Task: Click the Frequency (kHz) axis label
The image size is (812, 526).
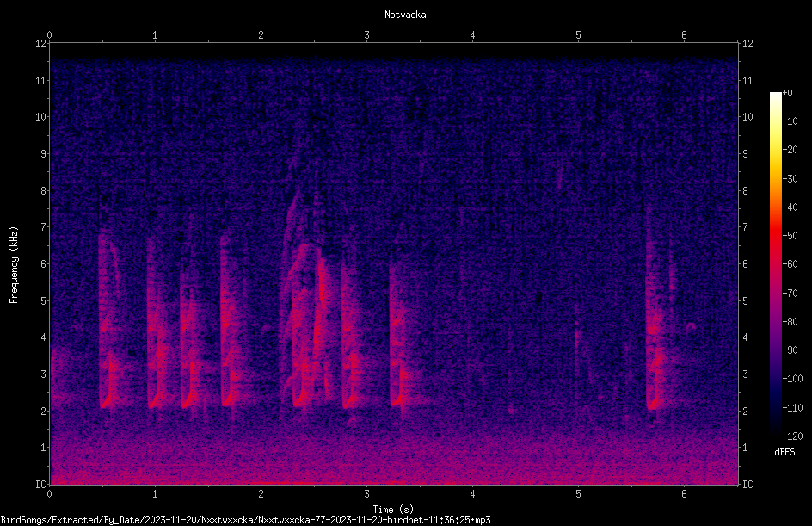Action: tap(14, 265)
